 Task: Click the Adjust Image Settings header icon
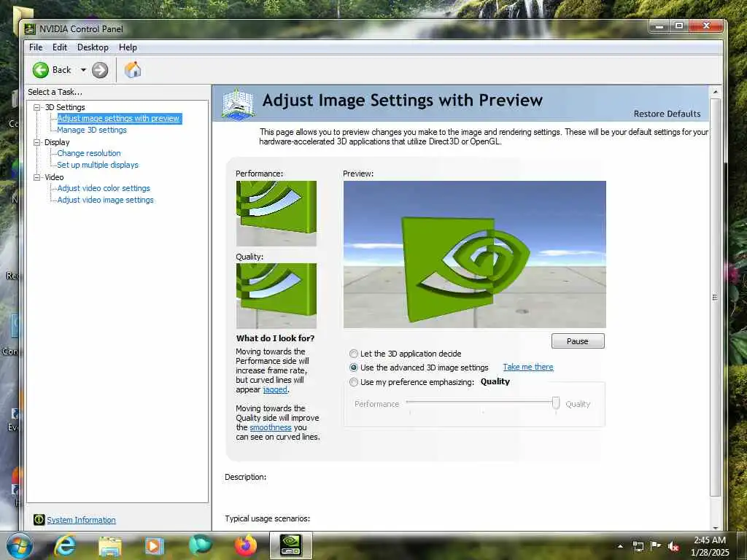pyautogui.click(x=238, y=104)
